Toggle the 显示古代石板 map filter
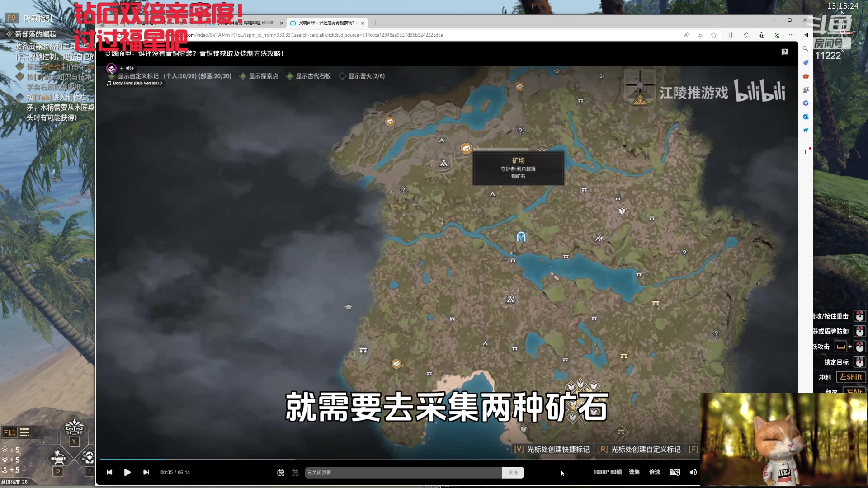Viewport: 868px width, 488px height. [309, 76]
